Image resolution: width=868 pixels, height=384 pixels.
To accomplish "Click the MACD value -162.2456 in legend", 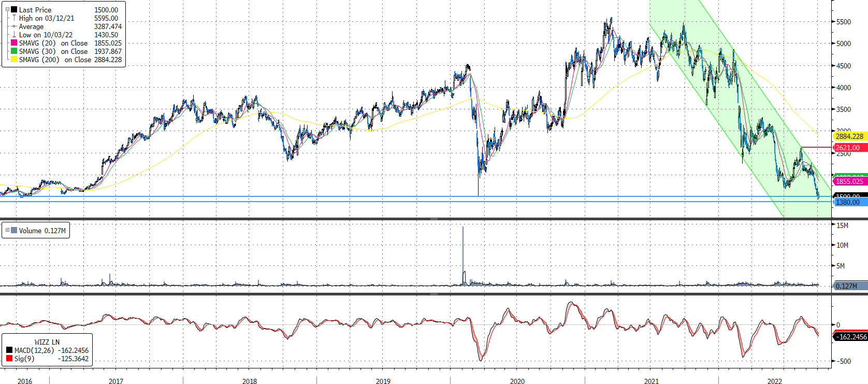I will 74,350.
